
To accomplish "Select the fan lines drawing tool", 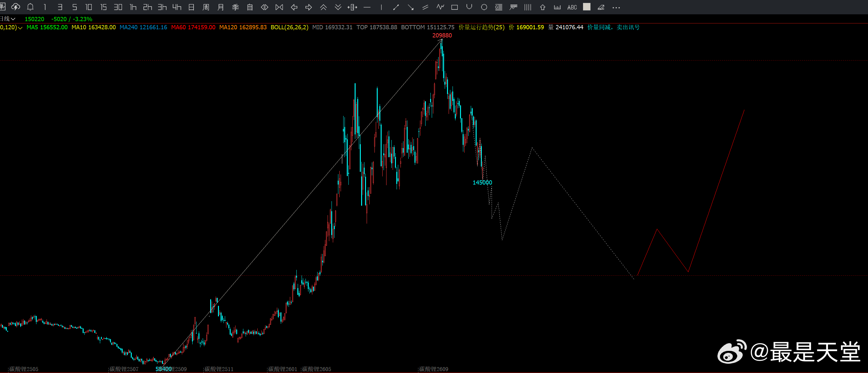I will click(x=513, y=7).
